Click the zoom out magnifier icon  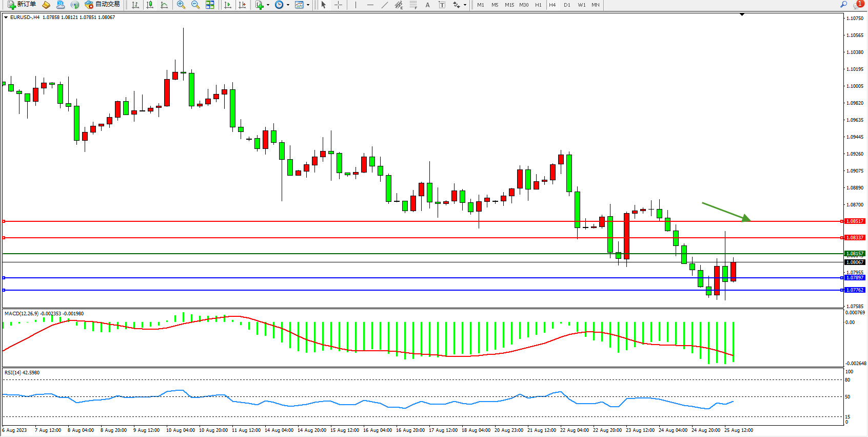pos(195,5)
